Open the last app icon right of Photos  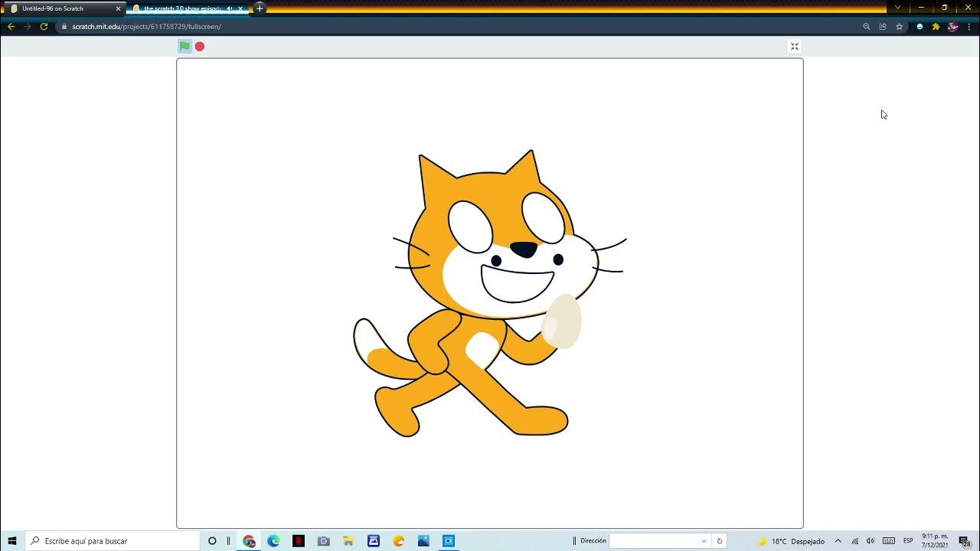pos(449,541)
